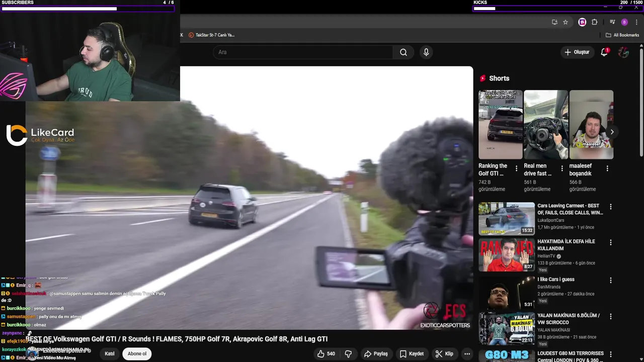Click the Katıl join button

tap(110, 354)
